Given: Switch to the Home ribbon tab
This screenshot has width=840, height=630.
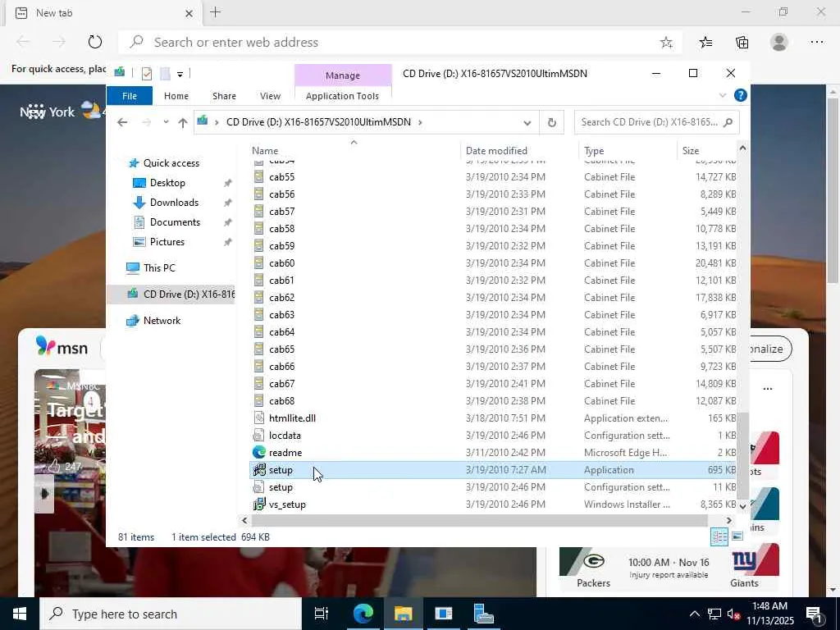Looking at the screenshot, I should click(176, 96).
